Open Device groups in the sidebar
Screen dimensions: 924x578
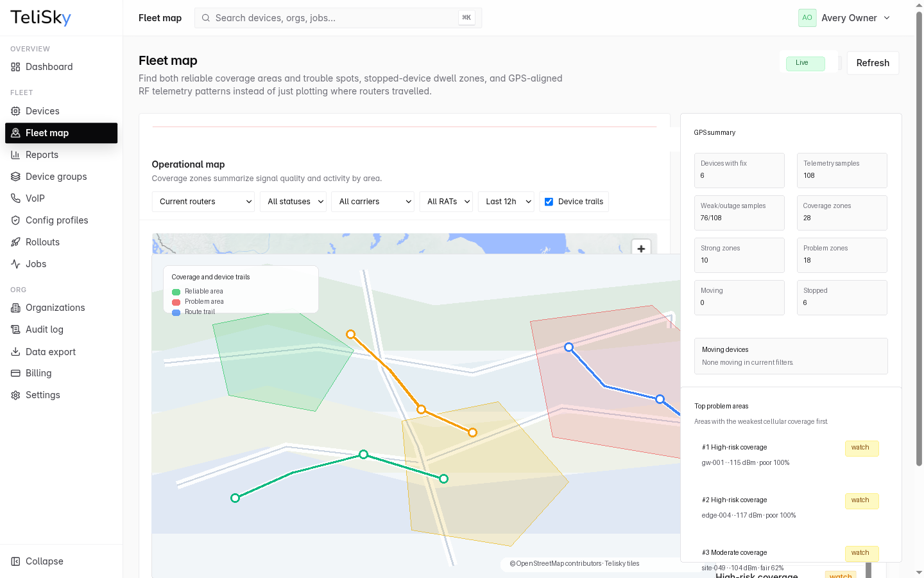click(62, 177)
